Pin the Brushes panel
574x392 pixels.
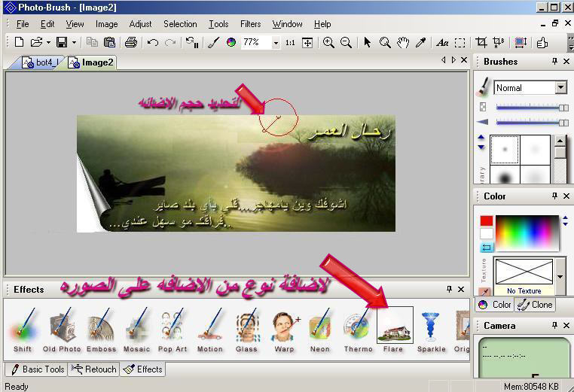[554, 62]
